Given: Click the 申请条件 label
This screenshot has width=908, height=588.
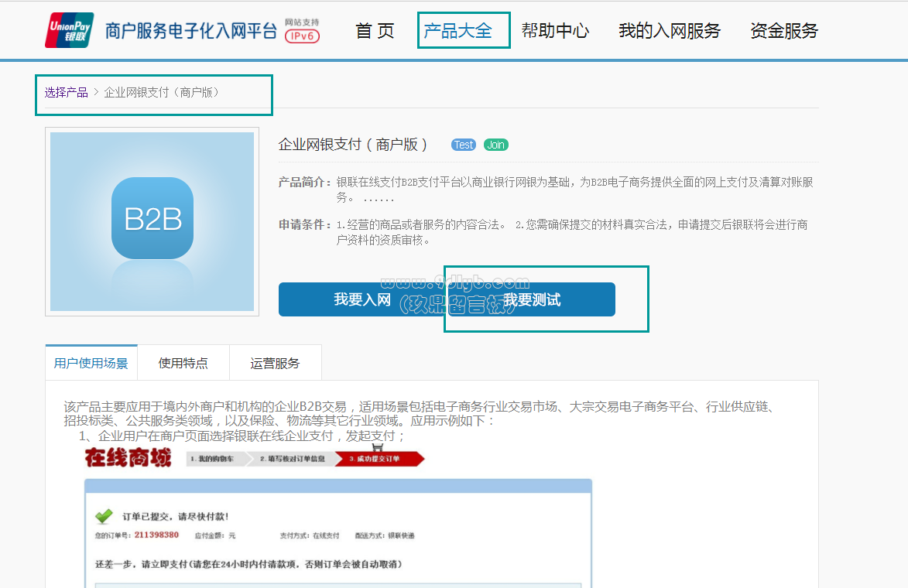Looking at the screenshot, I should [x=304, y=224].
